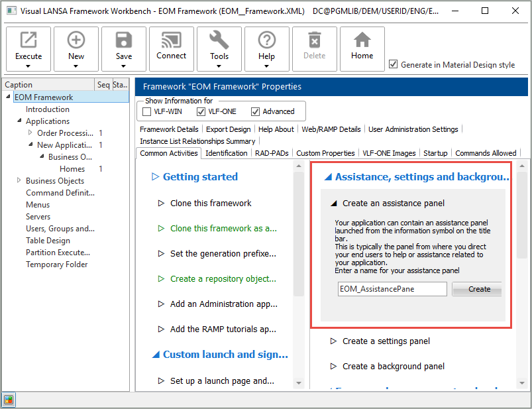
Task: Click the Execute toolbar icon
Action: pyautogui.click(x=28, y=40)
